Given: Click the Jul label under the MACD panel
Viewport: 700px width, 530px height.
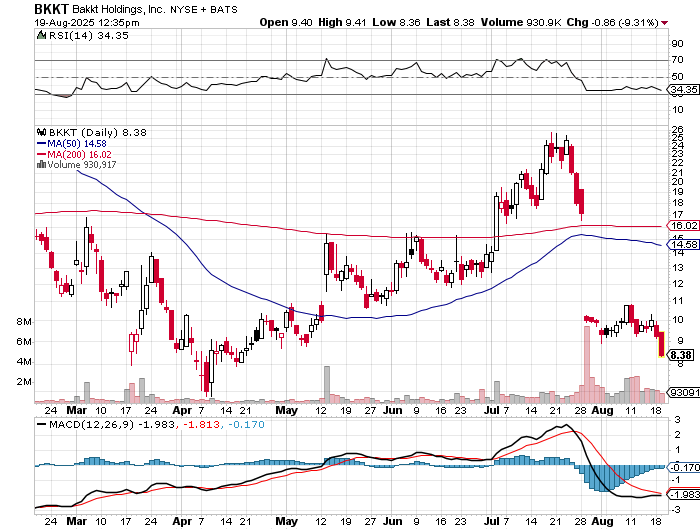Looking at the screenshot, I should click(x=492, y=521).
